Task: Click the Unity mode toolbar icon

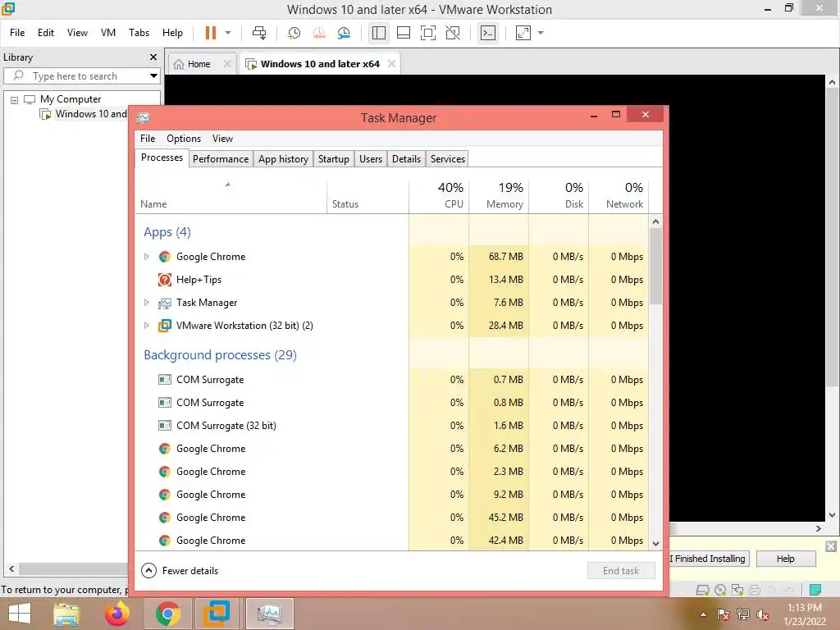Action: (453, 33)
